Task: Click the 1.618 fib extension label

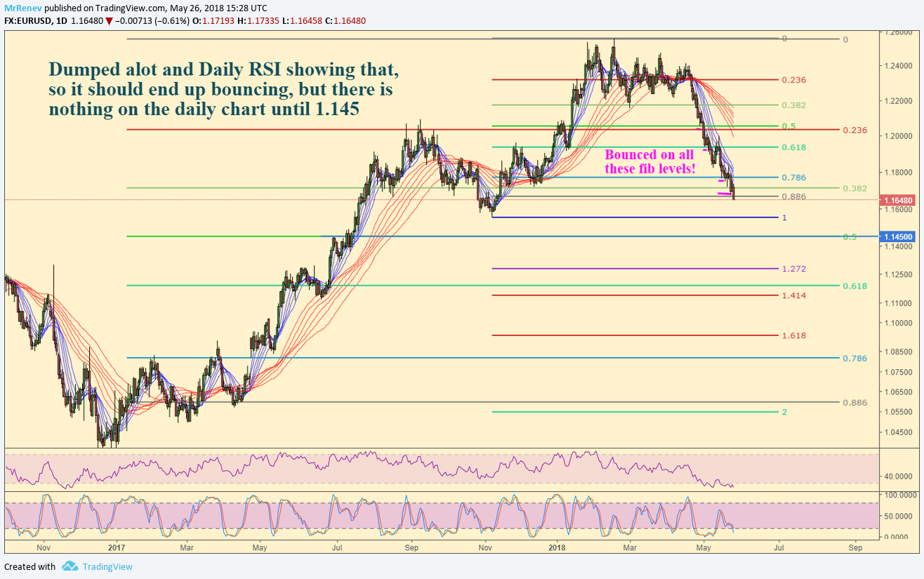Action: (x=793, y=335)
